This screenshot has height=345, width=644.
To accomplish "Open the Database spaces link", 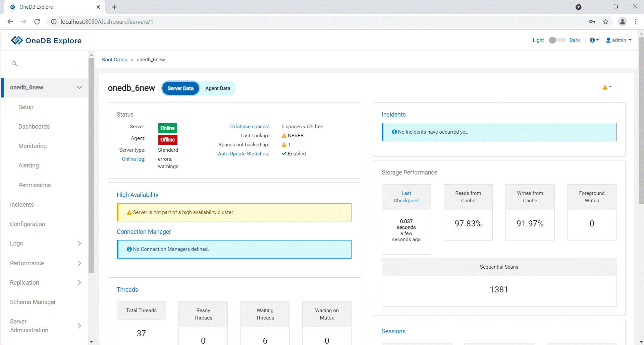I will pyautogui.click(x=249, y=127).
